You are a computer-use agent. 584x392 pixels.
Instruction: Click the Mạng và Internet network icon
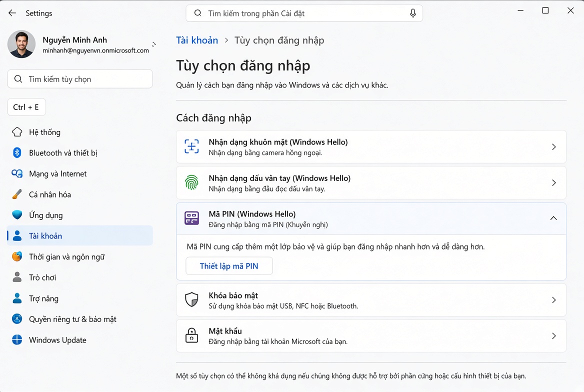[x=17, y=173]
